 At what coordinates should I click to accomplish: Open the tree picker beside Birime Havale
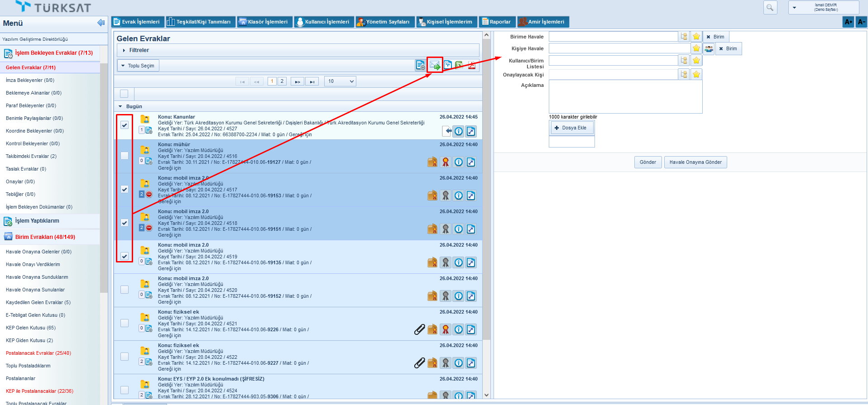(684, 37)
